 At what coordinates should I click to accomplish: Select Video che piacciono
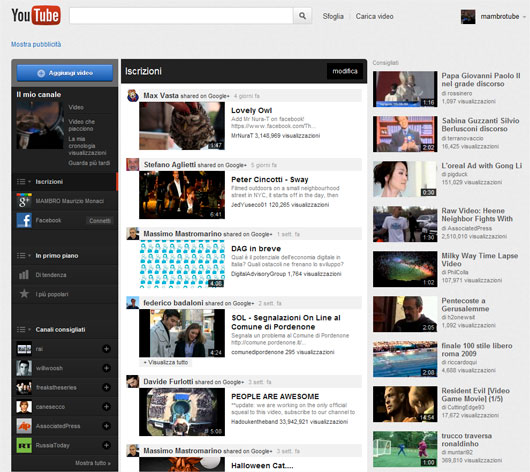[81, 125]
